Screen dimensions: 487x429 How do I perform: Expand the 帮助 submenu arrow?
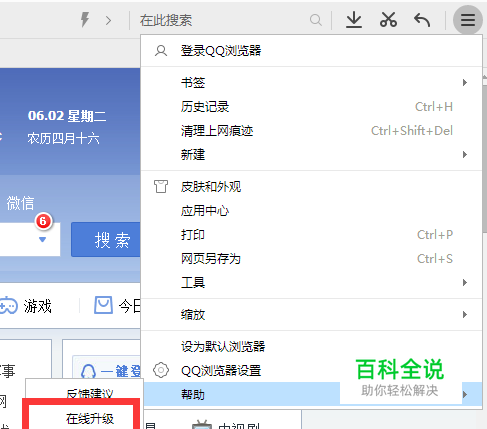(x=465, y=394)
